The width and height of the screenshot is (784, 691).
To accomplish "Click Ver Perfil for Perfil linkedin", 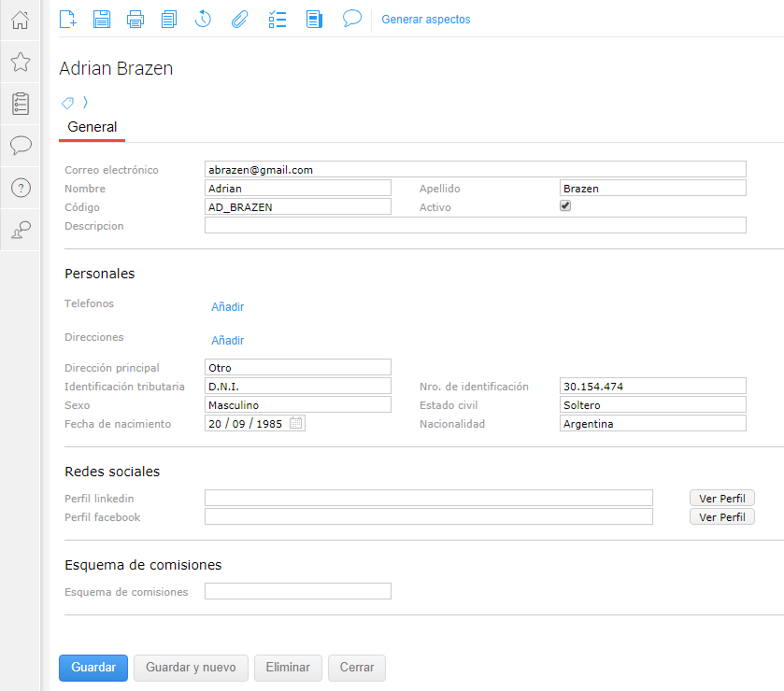I will click(721, 499).
